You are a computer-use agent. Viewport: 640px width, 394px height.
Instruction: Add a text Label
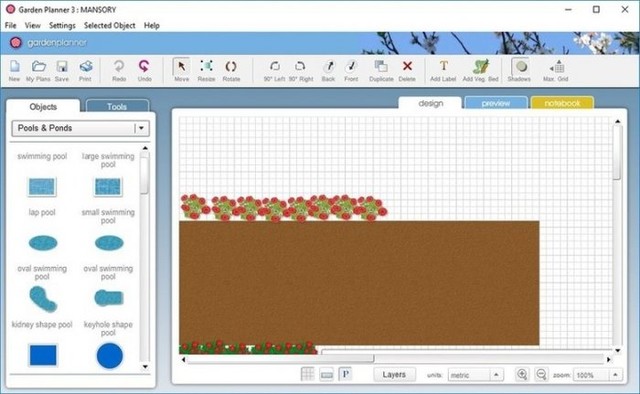443,70
